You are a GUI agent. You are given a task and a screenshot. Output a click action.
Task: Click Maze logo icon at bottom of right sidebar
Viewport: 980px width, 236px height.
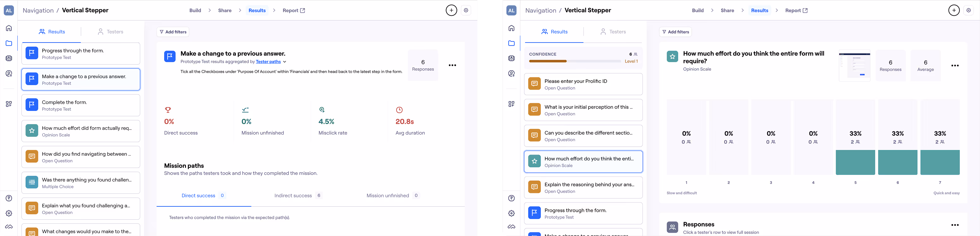(511, 227)
